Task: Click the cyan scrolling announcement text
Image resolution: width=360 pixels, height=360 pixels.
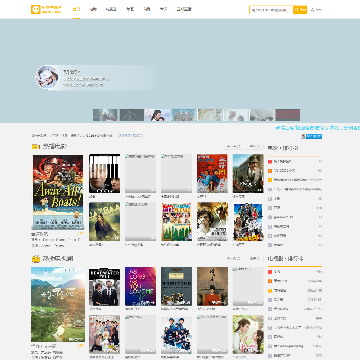Action: click(x=318, y=128)
